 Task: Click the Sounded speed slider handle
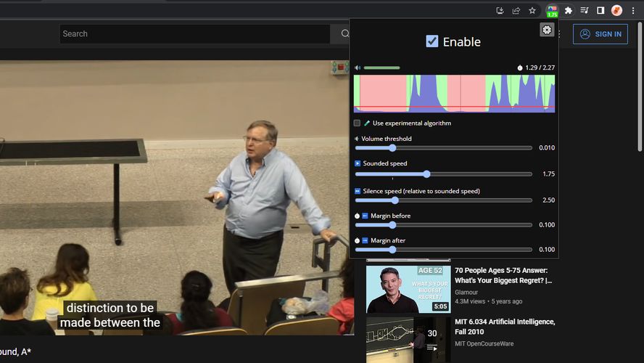(x=426, y=174)
